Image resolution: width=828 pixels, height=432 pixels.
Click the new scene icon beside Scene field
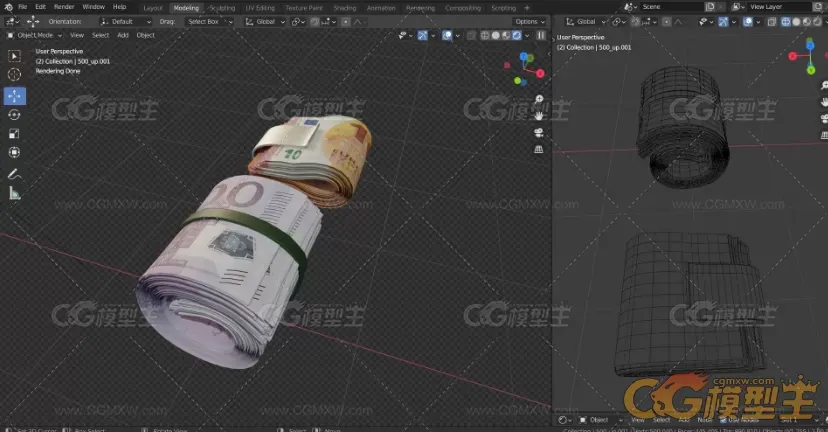(x=710, y=7)
